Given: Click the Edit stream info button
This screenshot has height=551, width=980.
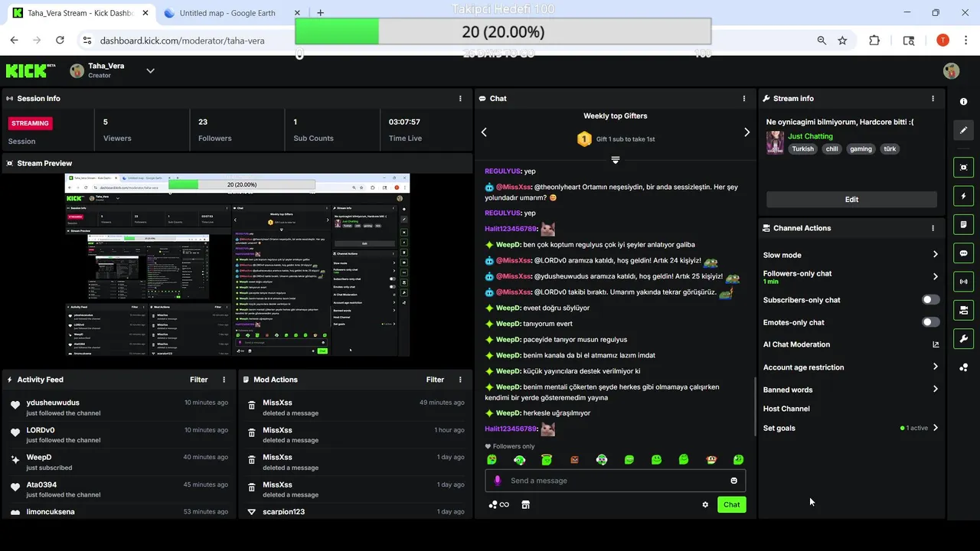Looking at the screenshot, I should pyautogui.click(x=851, y=199).
